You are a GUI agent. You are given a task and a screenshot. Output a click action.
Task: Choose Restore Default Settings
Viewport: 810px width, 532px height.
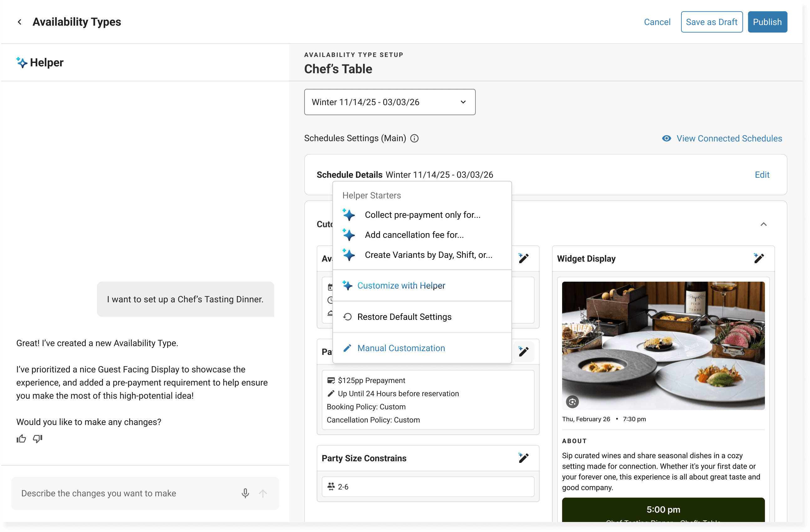404,317
